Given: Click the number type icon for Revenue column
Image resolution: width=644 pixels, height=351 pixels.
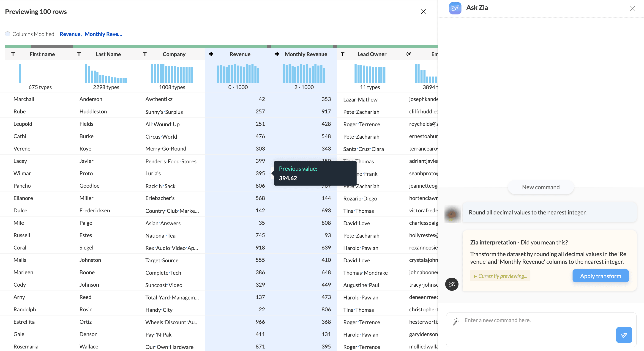Looking at the screenshot, I should pyautogui.click(x=211, y=54).
